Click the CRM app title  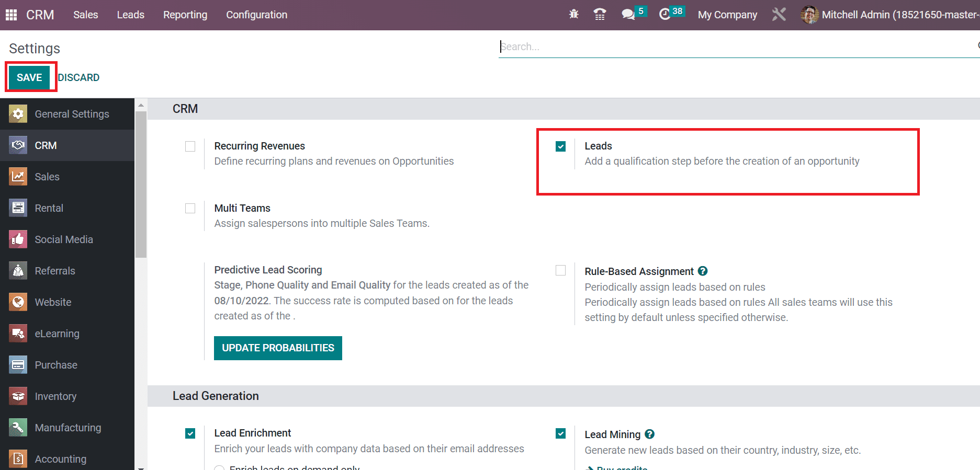pos(40,15)
